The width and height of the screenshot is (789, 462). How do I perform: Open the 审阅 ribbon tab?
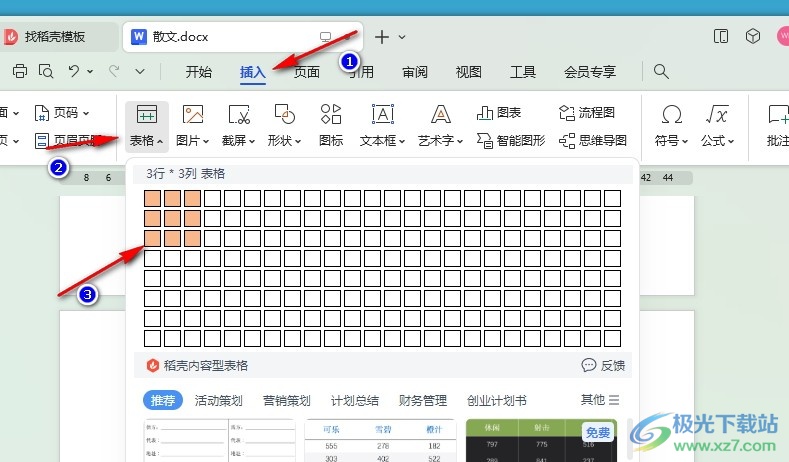pyautogui.click(x=415, y=71)
